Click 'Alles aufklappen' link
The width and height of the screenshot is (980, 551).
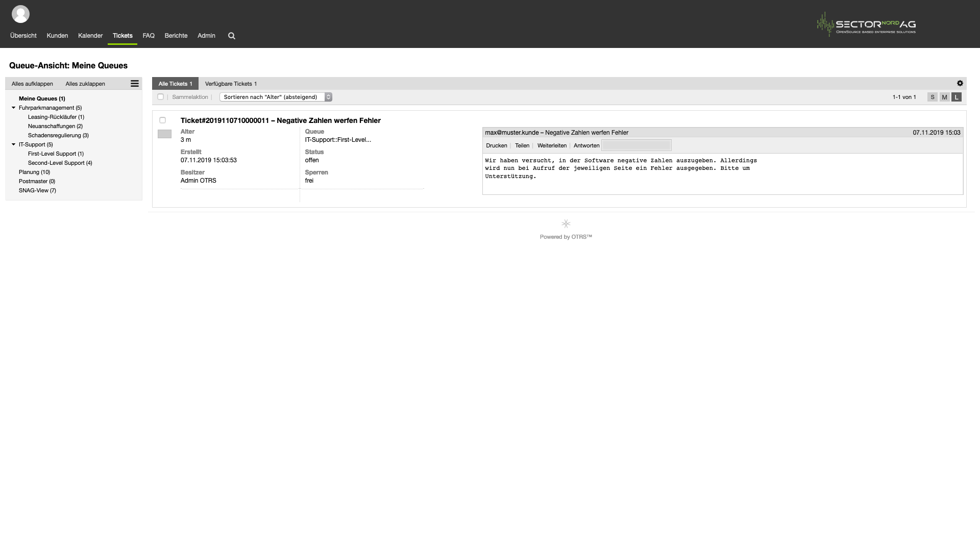coord(32,84)
